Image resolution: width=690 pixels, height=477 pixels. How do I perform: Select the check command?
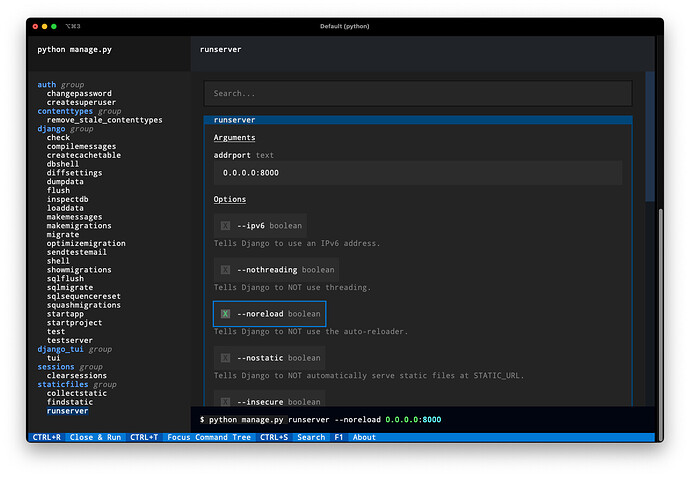(x=58, y=137)
